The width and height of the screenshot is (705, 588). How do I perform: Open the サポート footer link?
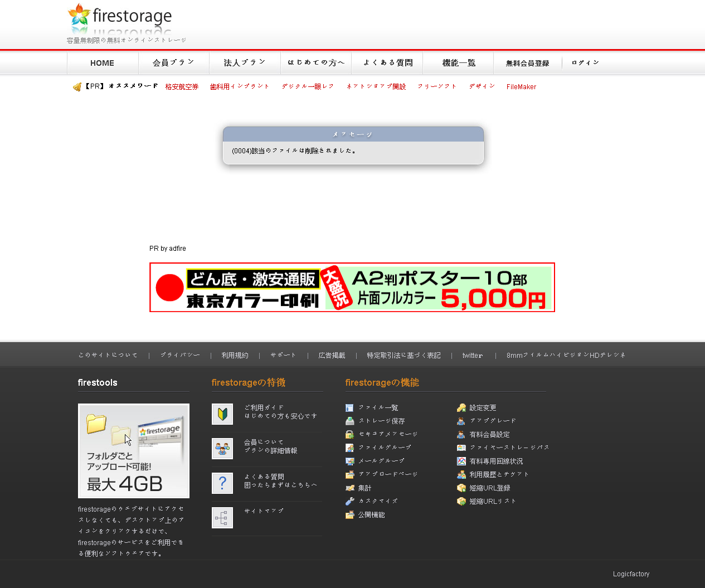(284, 356)
